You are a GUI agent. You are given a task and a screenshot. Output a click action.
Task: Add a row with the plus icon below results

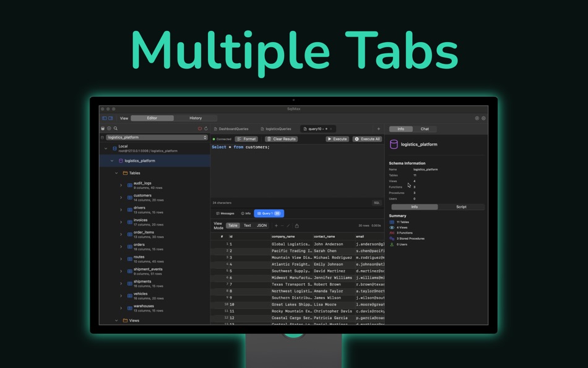coord(276,225)
